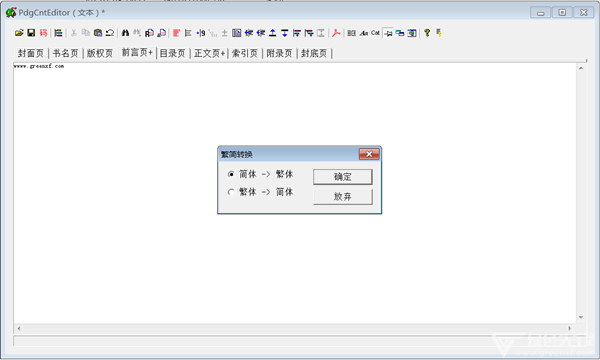Confirm conversion with the 确定 button
The image size is (600, 360).
click(x=342, y=177)
